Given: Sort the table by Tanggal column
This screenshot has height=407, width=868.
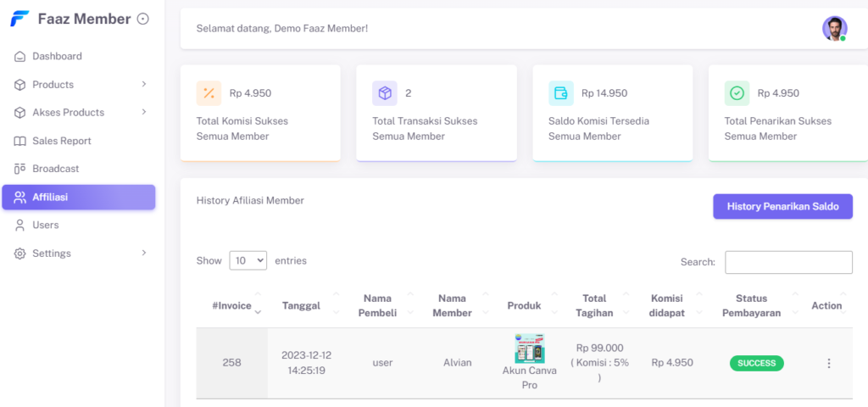Looking at the screenshot, I should click(301, 306).
